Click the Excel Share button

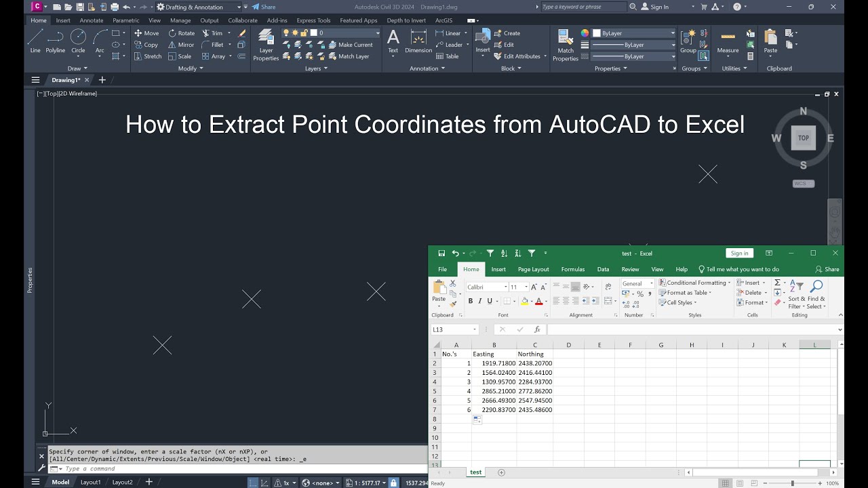point(827,269)
